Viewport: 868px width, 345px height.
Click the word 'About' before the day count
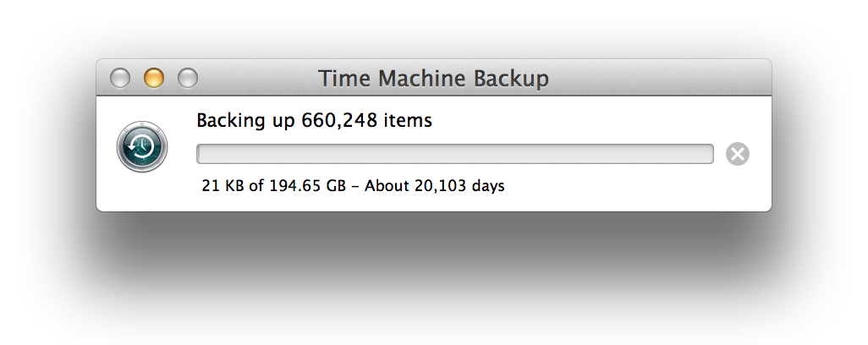tap(387, 185)
